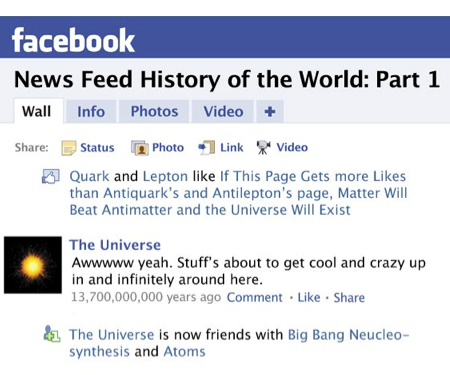Comment on The Universe's post

coord(254,297)
